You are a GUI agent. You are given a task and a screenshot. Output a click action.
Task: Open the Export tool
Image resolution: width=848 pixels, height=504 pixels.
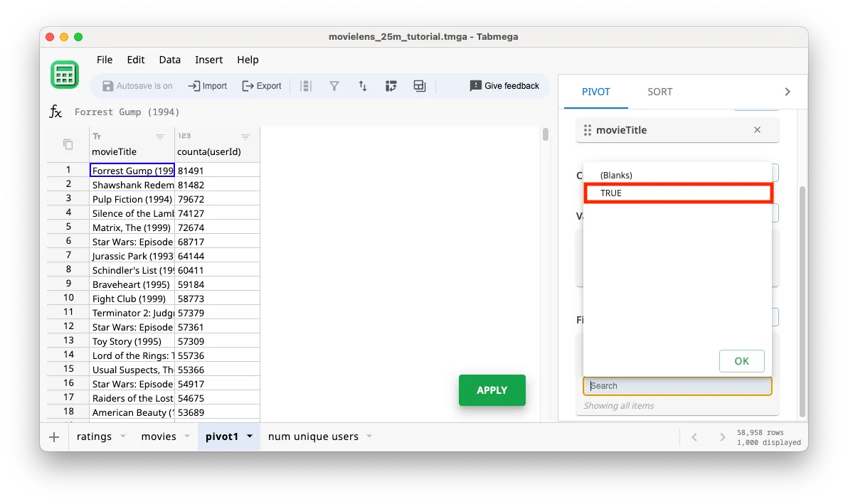tap(262, 85)
